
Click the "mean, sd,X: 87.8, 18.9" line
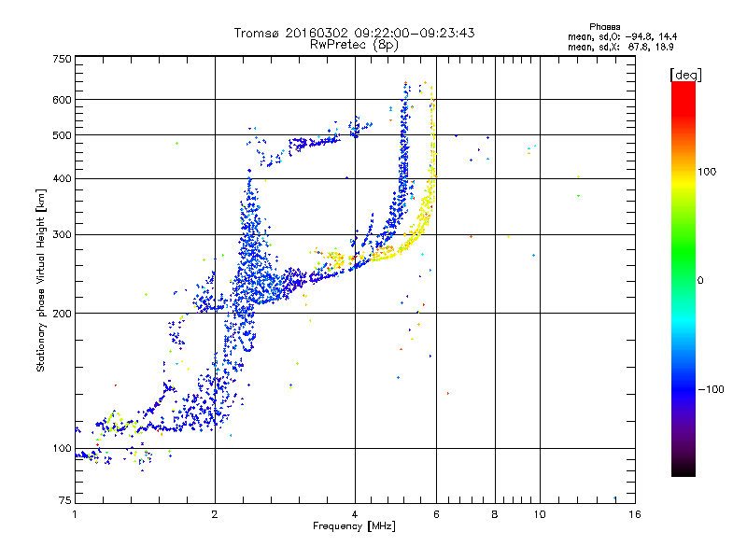point(621,48)
